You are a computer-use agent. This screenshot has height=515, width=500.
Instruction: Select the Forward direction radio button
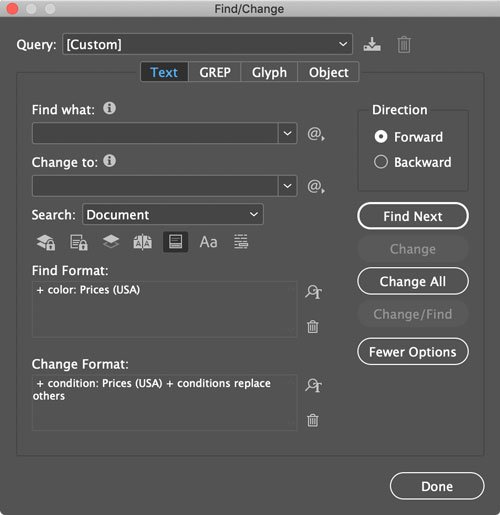381,137
